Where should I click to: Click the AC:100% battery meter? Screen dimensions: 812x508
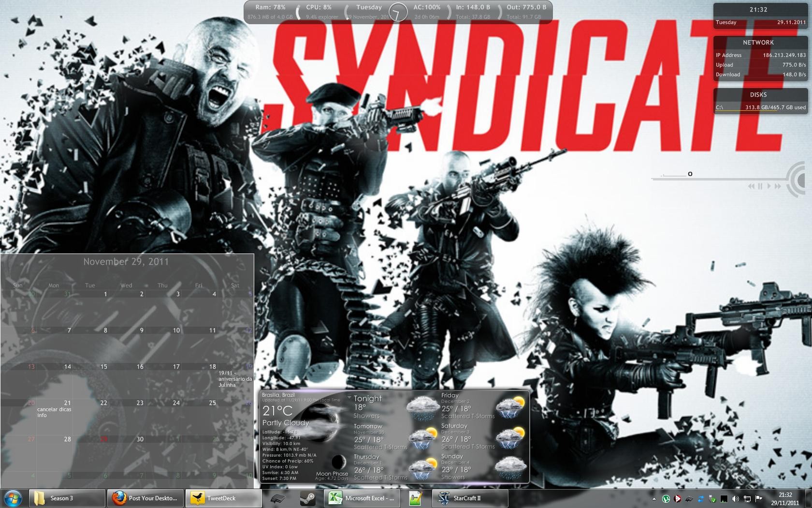click(427, 12)
